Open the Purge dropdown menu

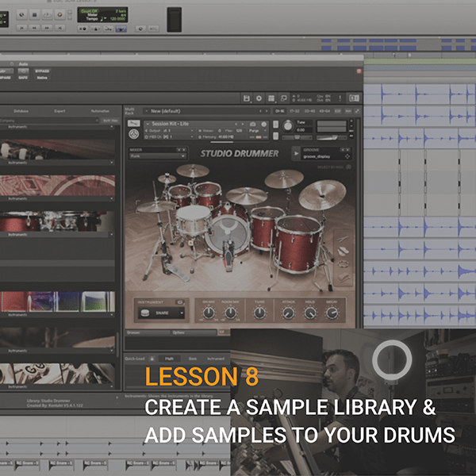pyautogui.click(x=257, y=131)
